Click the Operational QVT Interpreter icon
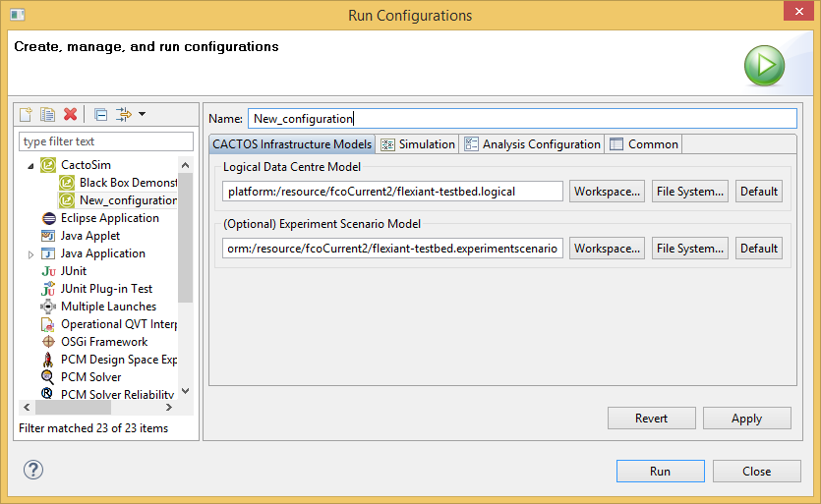Screen dimensions: 821x504 tap(48, 324)
